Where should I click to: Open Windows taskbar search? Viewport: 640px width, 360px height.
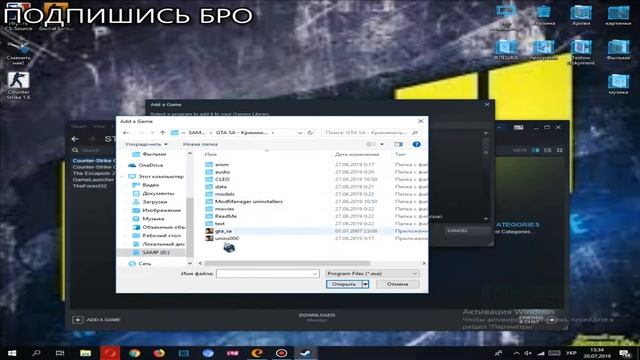pyautogui.click(x=36, y=353)
